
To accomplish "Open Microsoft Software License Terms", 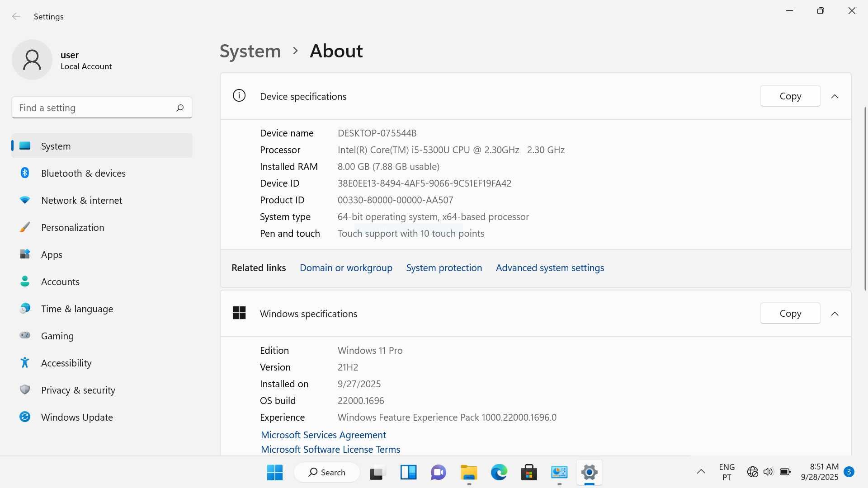I will point(330,450).
